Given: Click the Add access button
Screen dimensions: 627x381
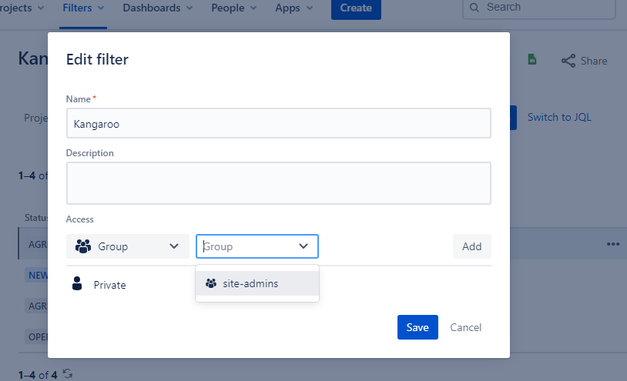Looking at the screenshot, I should point(472,246).
